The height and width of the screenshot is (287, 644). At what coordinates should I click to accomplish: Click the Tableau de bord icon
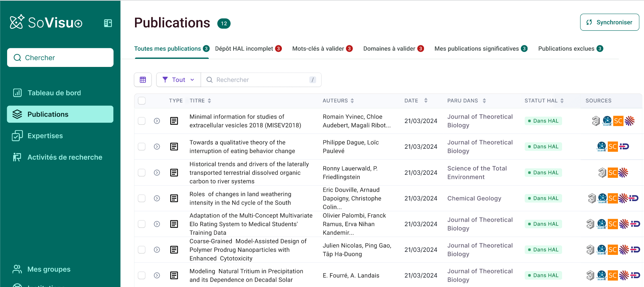pyautogui.click(x=17, y=93)
